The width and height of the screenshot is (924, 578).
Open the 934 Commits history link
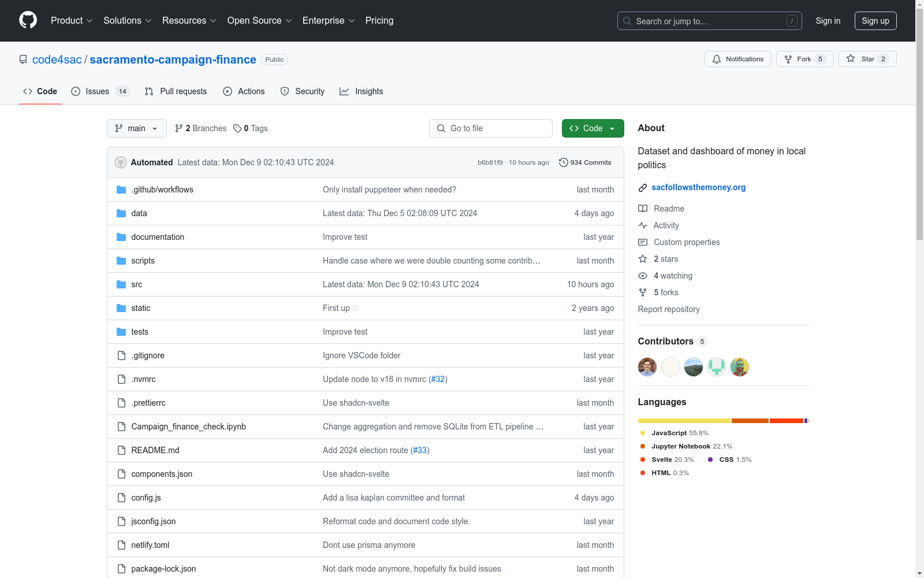pyautogui.click(x=585, y=162)
